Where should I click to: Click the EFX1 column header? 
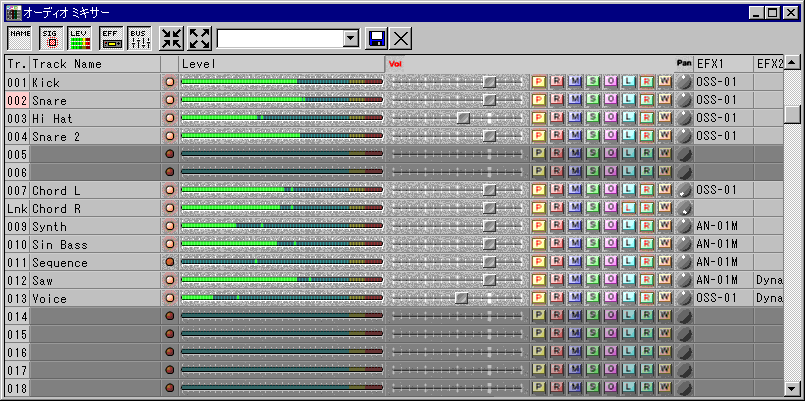pos(723,64)
